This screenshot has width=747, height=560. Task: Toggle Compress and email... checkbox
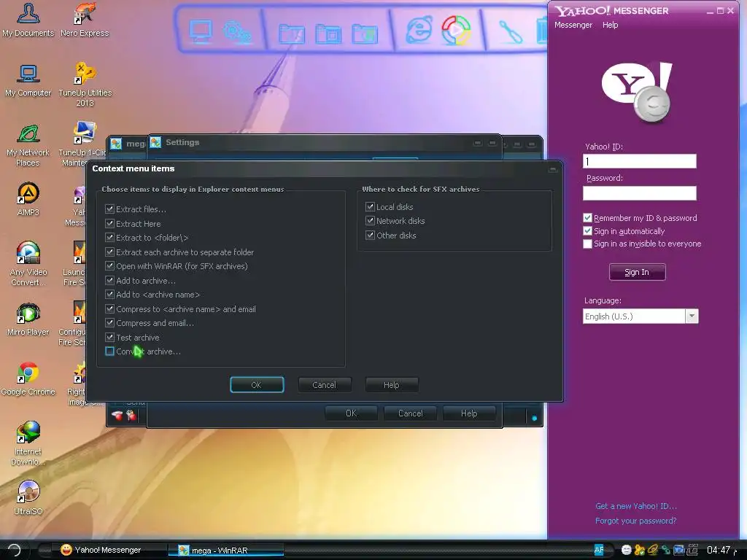[x=109, y=323]
